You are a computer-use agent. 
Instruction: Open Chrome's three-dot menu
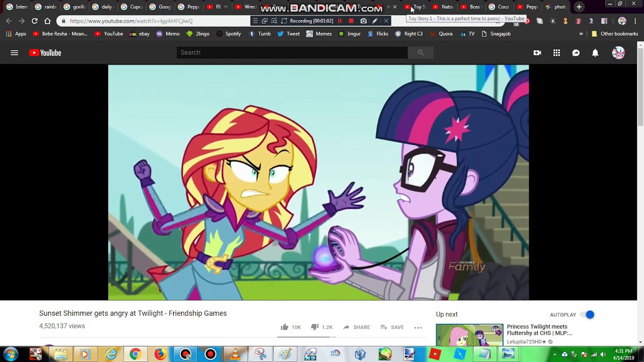(x=636, y=21)
